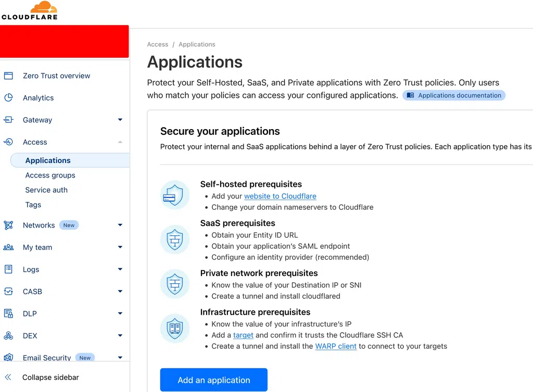
Task: Expand the Email Security menu arrow
Action: [120, 357]
